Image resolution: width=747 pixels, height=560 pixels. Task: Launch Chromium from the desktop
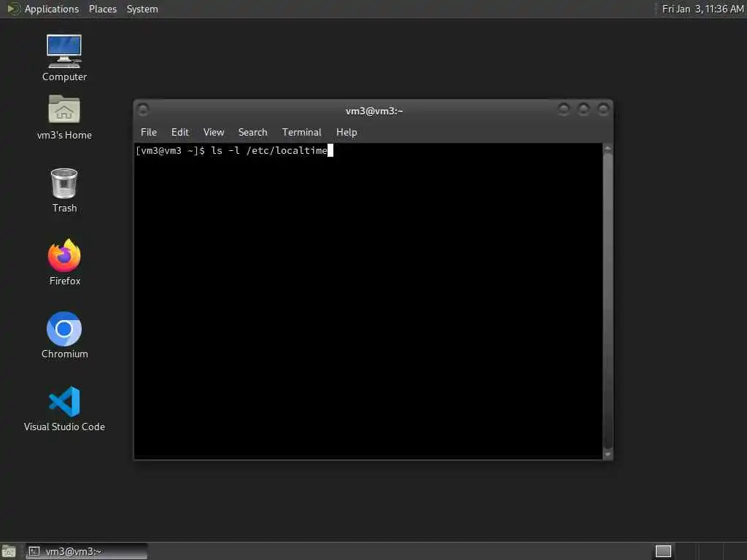coord(64,335)
